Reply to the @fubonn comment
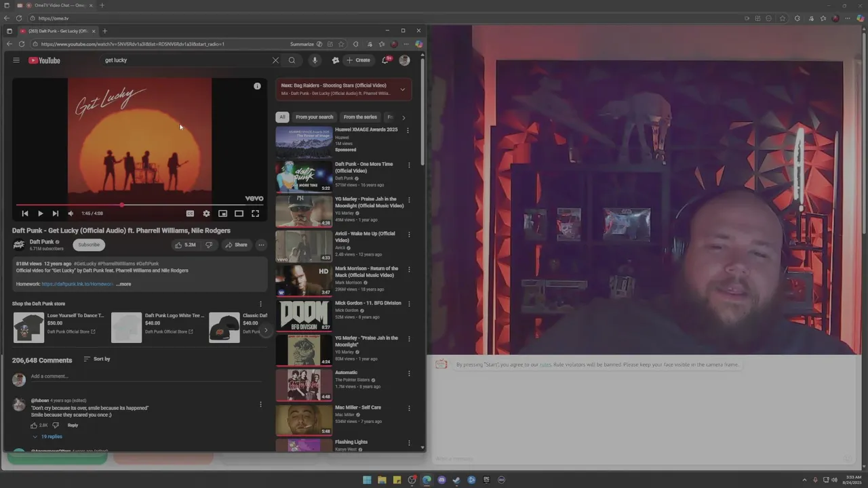 coord(73,425)
